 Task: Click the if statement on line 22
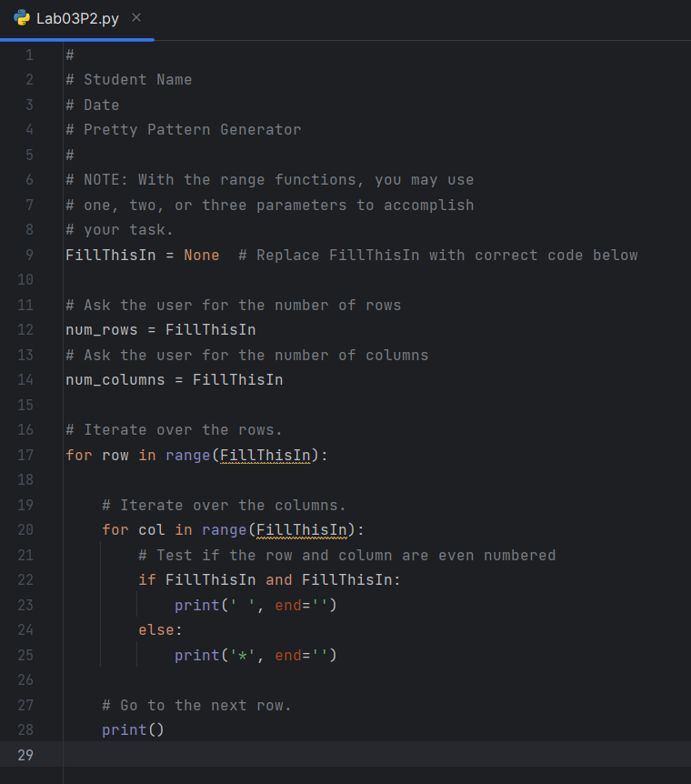pyautogui.click(x=145, y=579)
